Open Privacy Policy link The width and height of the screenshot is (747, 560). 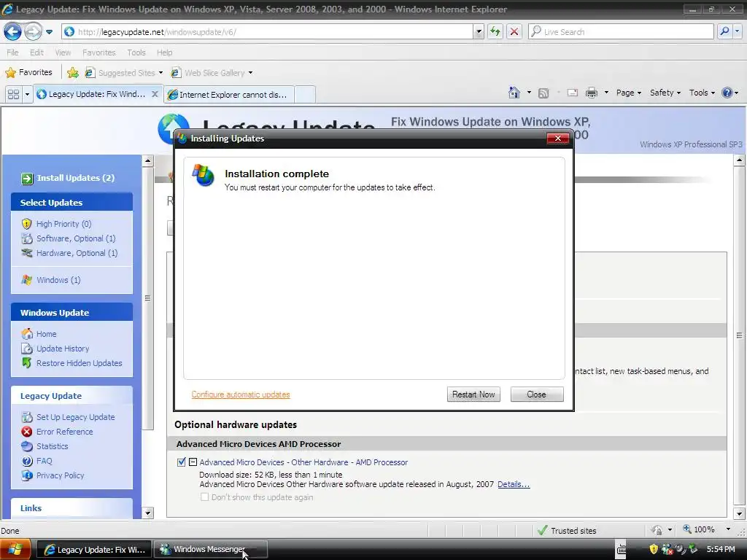click(60, 475)
